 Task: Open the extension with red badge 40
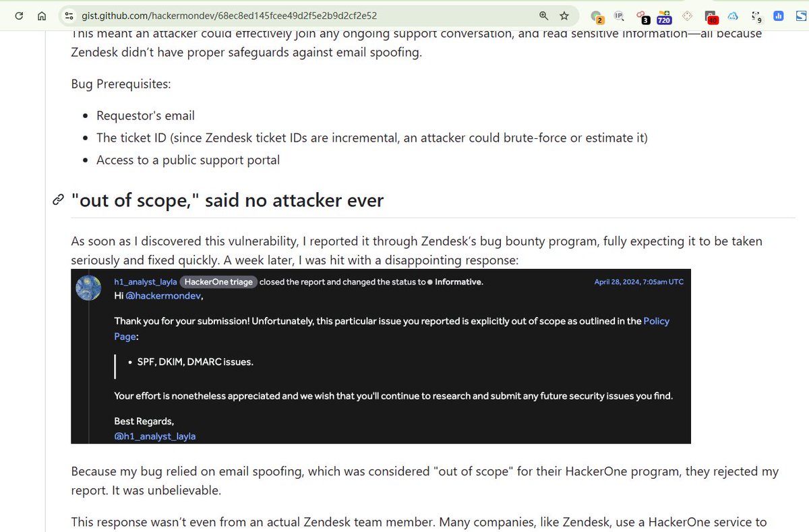point(711,16)
